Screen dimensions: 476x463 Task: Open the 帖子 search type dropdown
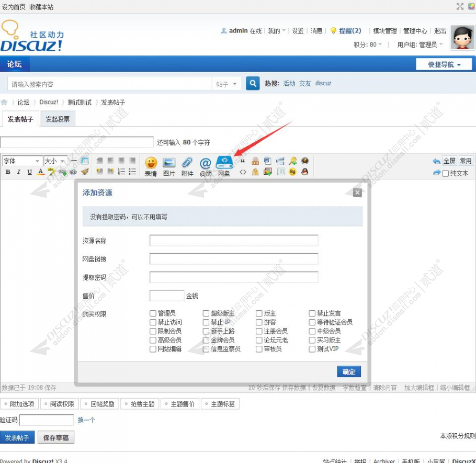click(226, 84)
